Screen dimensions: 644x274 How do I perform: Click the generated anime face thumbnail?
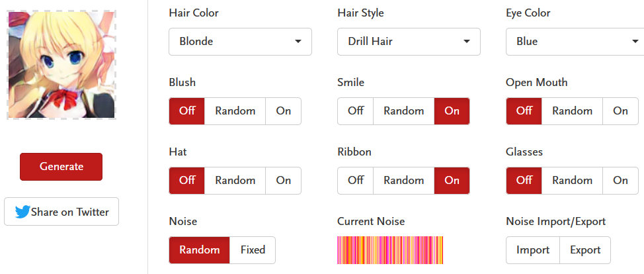[x=61, y=64]
